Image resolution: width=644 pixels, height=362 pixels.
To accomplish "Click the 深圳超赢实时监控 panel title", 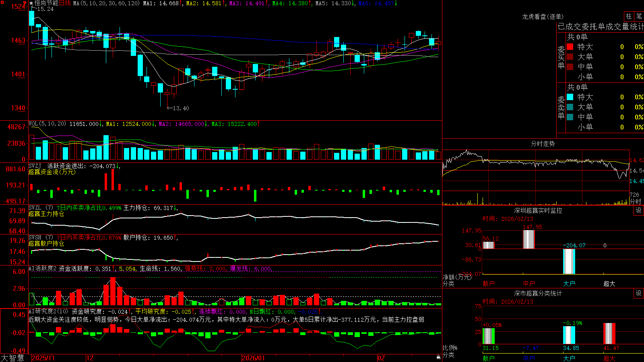I will click(x=538, y=210).
